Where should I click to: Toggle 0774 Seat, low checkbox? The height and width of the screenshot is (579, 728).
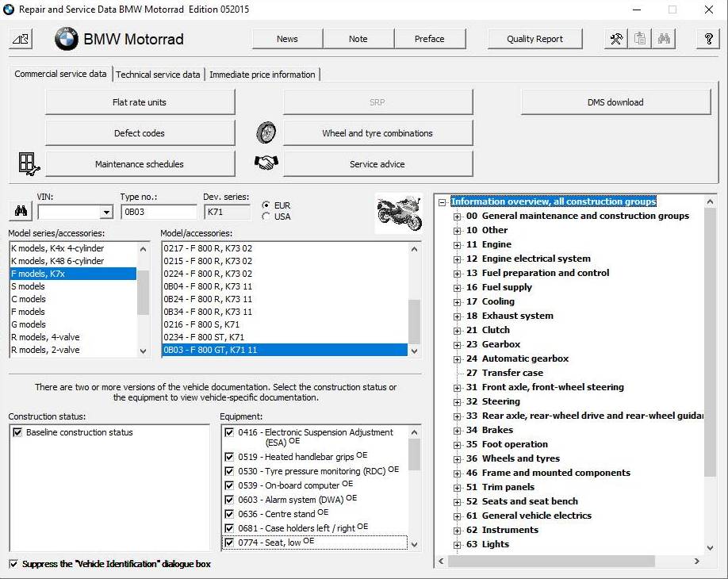(229, 543)
